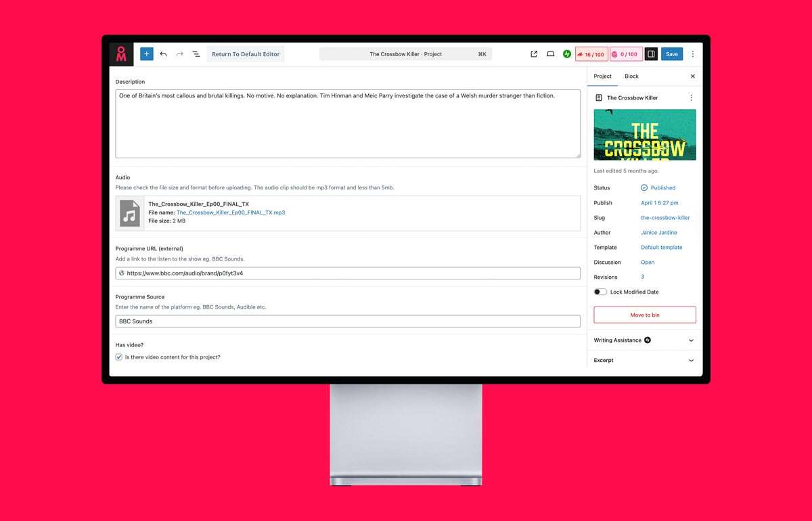Click the Programme Source field with BBC Sounds
The height and width of the screenshot is (521, 812).
pyautogui.click(x=348, y=321)
